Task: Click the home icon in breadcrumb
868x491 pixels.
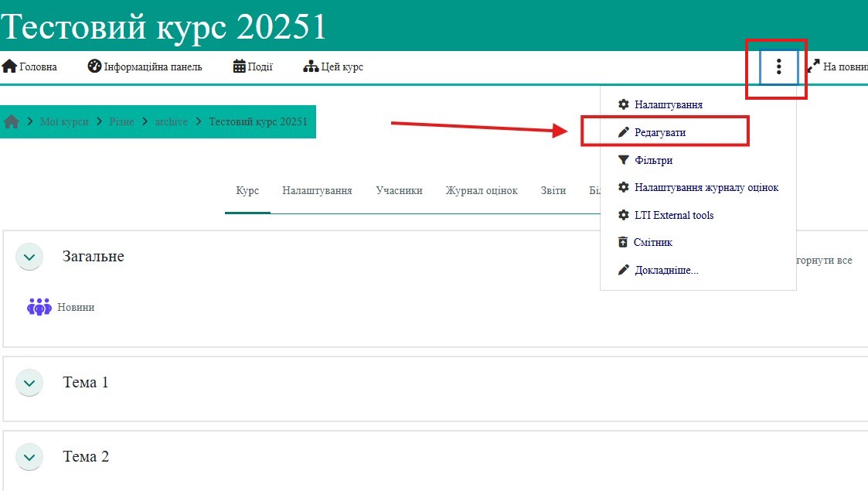Action: 12,122
